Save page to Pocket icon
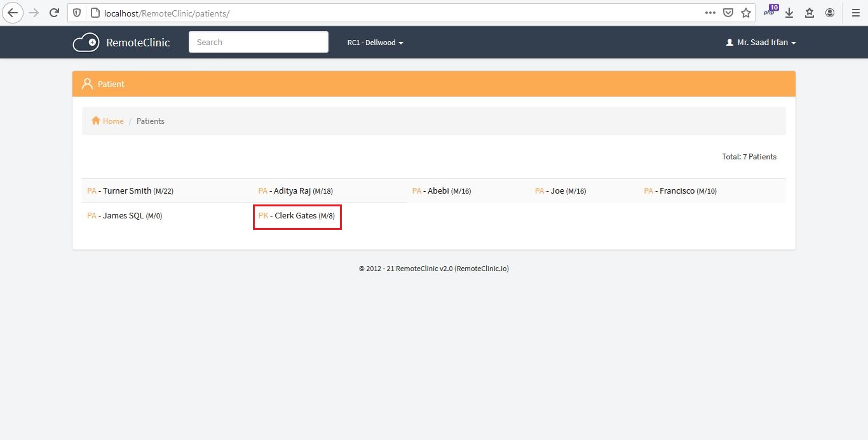 [x=728, y=13]
